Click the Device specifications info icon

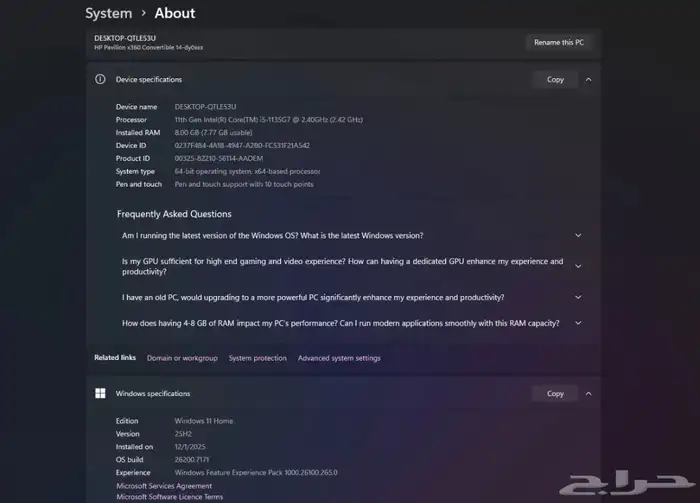(100, 79)
